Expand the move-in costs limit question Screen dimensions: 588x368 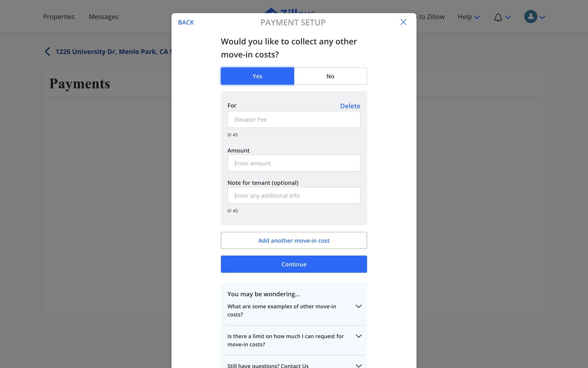[359, 336]
